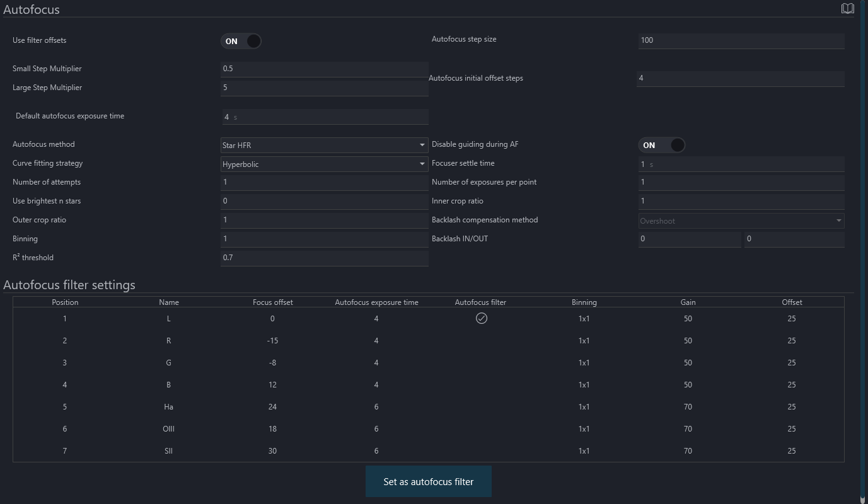The height and width of the screenshot is (504, 868).
Task: Click the Binning column header
Action: tap(584, 302)
